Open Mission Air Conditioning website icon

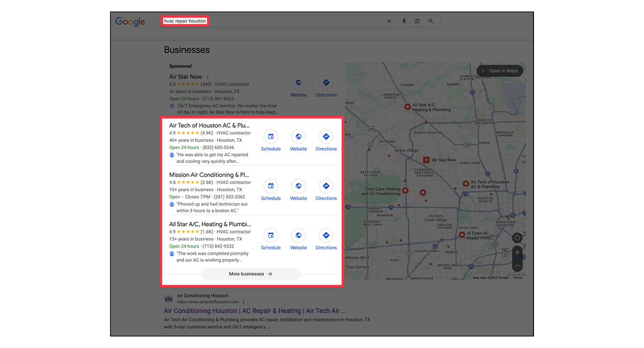coord(298,186)
